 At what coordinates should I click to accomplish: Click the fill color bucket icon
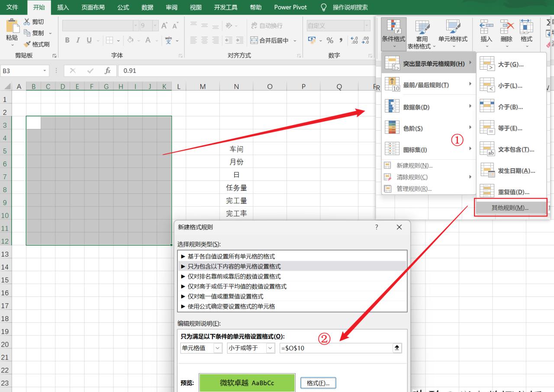click(130, 40)
